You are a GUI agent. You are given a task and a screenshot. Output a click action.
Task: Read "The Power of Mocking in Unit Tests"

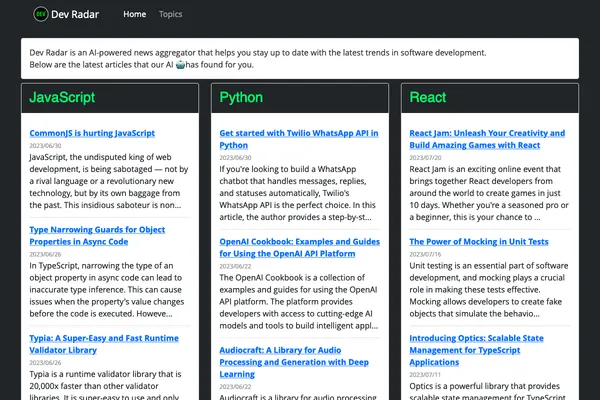[479, 241]
